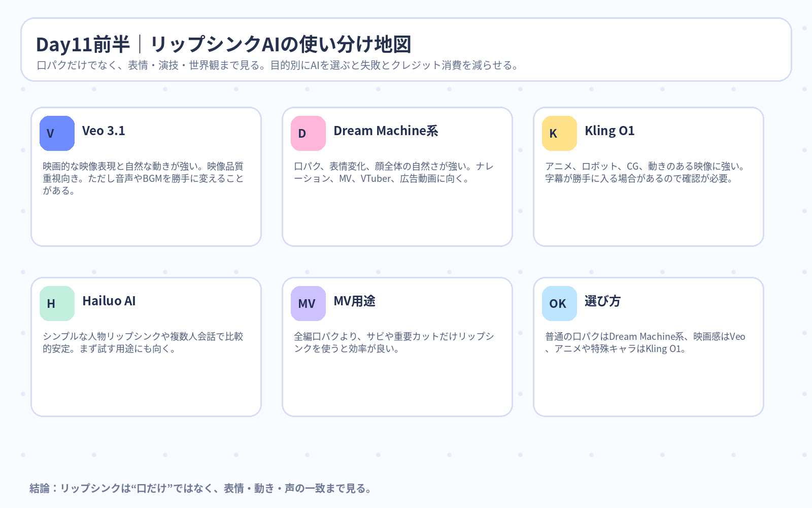
Task: Click the yellow K icon for Kling O1
Action: tap(559, 133)
